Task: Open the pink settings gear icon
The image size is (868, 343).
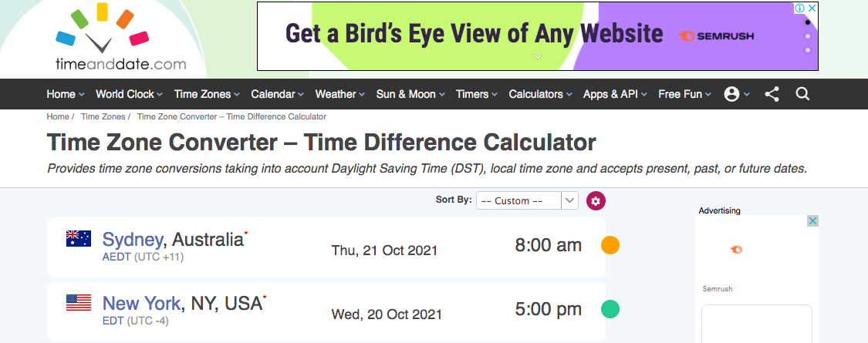Action: tap(596, 201)
